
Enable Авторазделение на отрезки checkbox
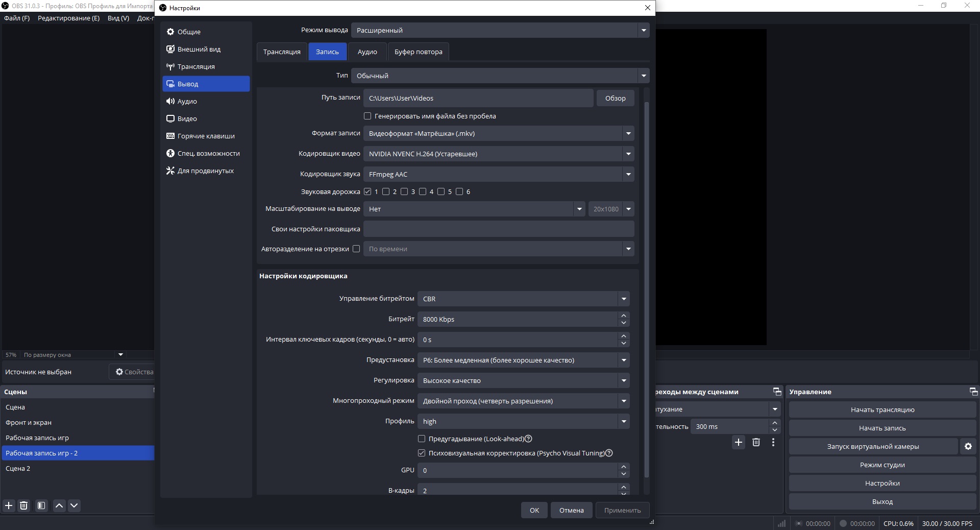pyautogui.click(x=356, y=249)
